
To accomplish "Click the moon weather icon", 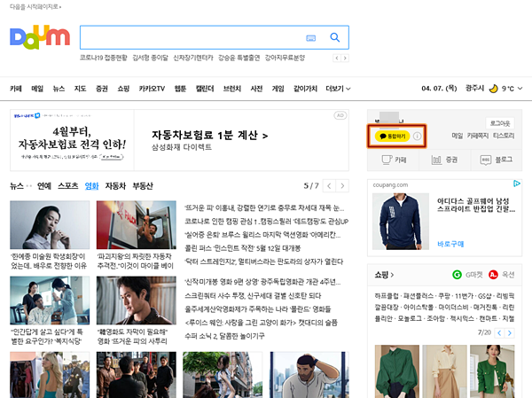I will click(493, 89).
